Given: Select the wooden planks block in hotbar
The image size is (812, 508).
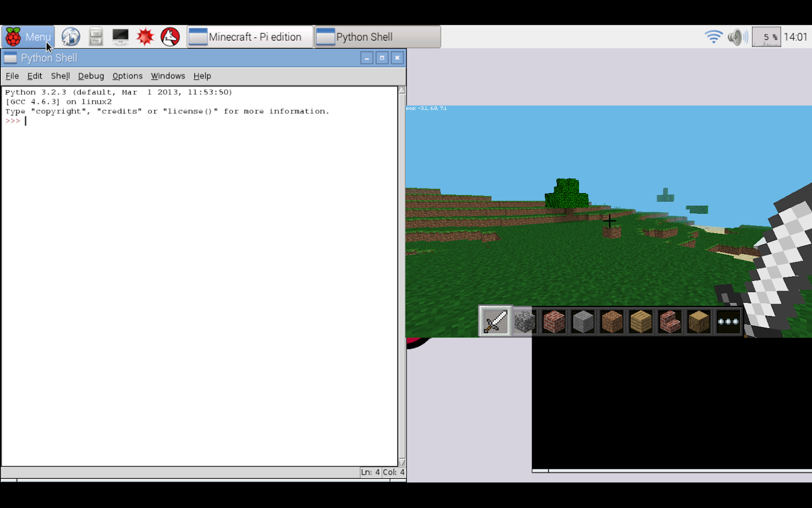Looking at the screenshot, I should (x=640, y=322).
